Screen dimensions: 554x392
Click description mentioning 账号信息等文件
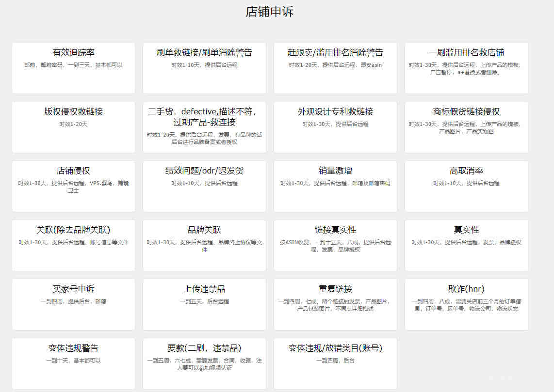click(x=73, y=242)
